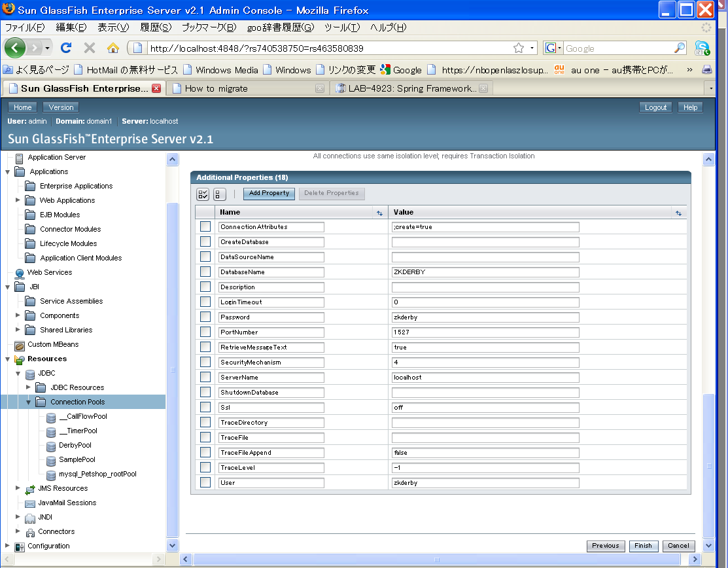
Task: Click the Add Property button
Action: tap(269, 193)
